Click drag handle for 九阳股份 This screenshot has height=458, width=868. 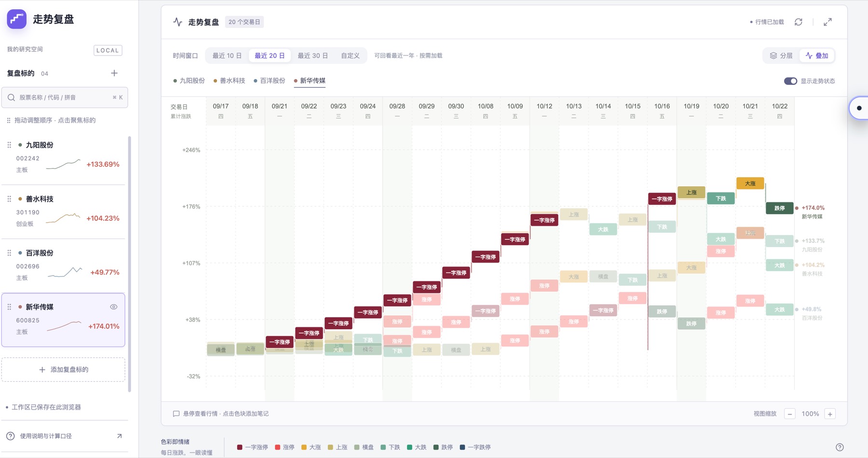(9, 145)
